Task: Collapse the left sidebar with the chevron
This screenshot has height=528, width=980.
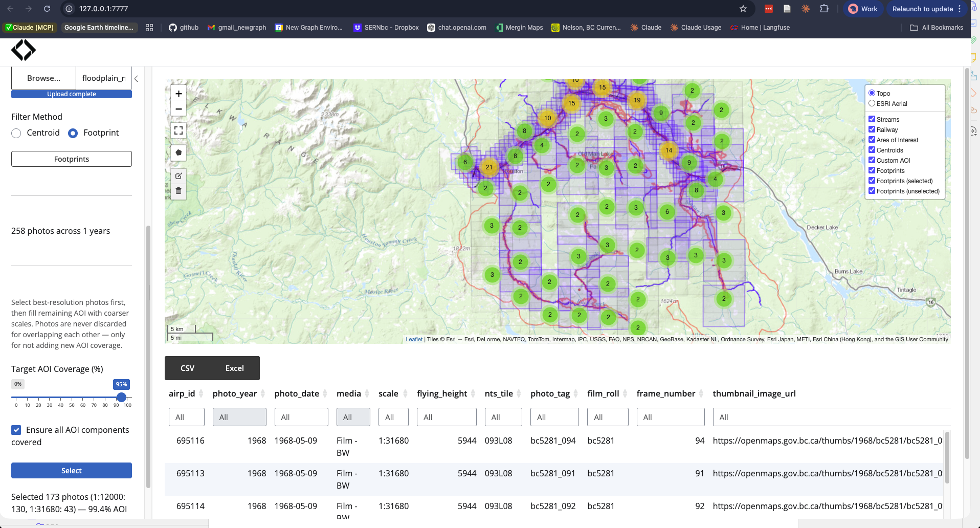Action: pyautogui.click(x=136, y=79)
